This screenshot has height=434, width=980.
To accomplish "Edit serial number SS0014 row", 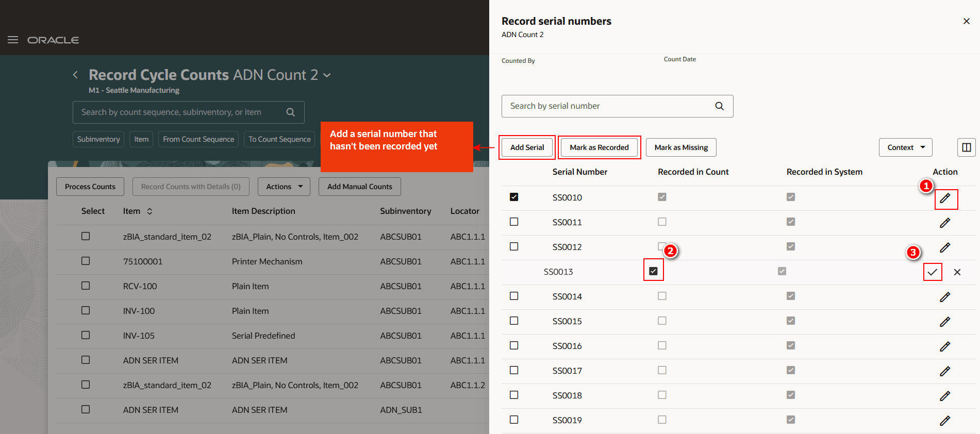I will coord(945,297).
